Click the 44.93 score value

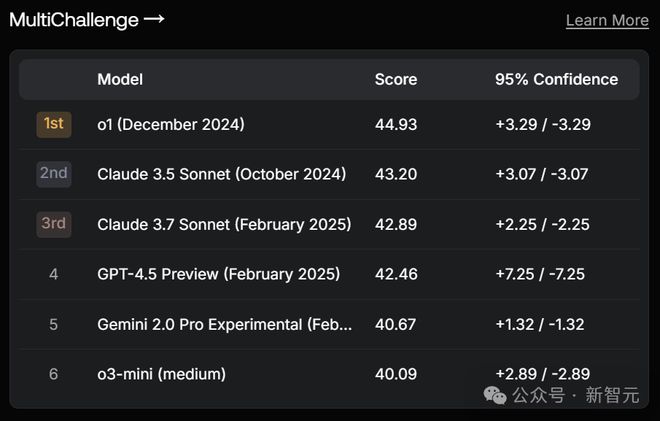click(x=396, y=124)
